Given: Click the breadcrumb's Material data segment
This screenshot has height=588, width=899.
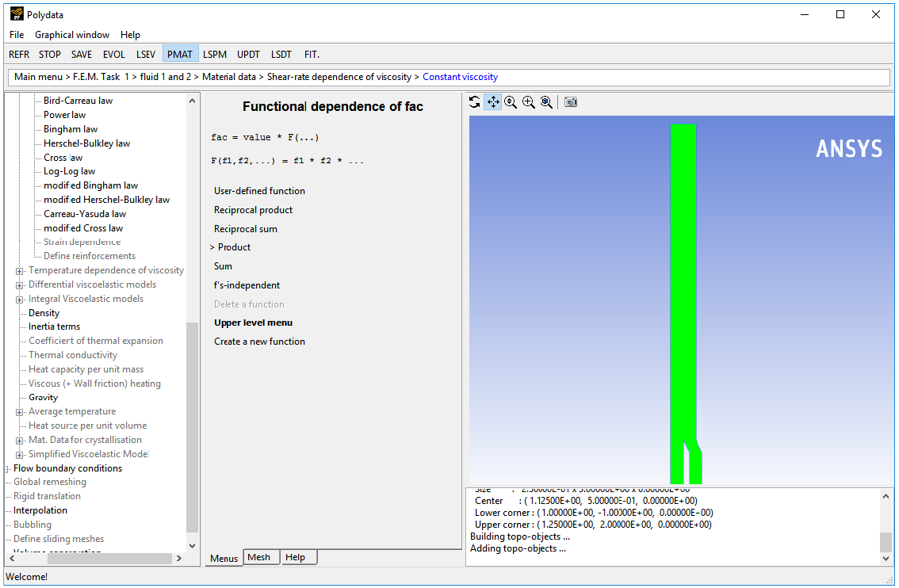Looking at the screenshot, I should (229, 77).
